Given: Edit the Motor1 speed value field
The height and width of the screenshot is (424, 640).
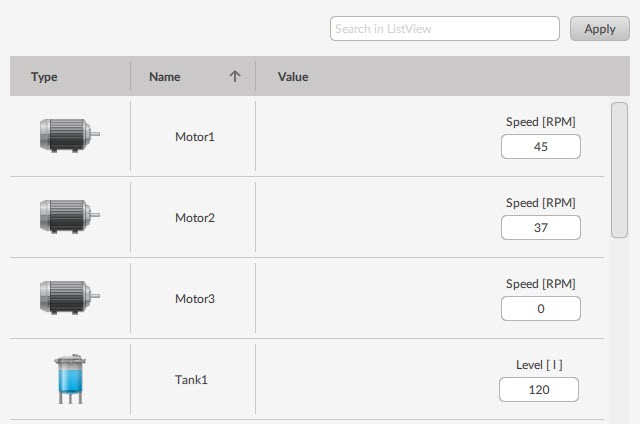Looking at the screenshot, I should point(541,147).
